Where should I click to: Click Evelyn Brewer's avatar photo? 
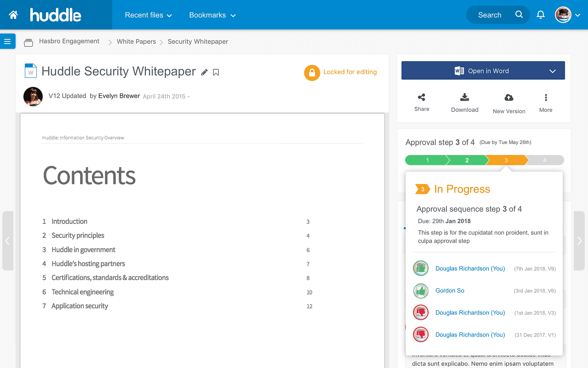pos(33,96)
